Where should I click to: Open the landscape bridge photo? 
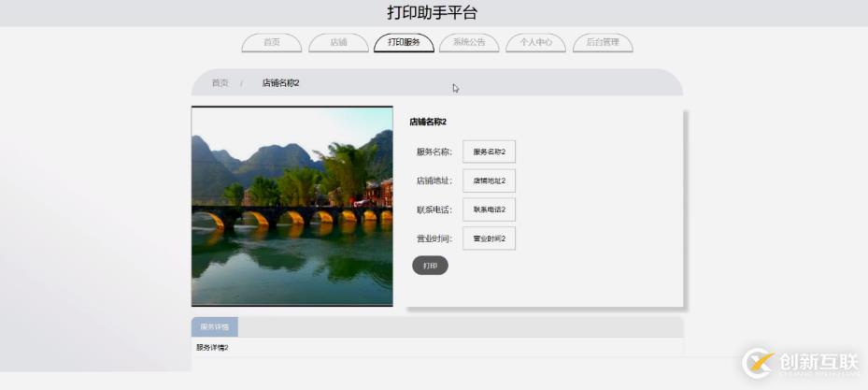292,206
